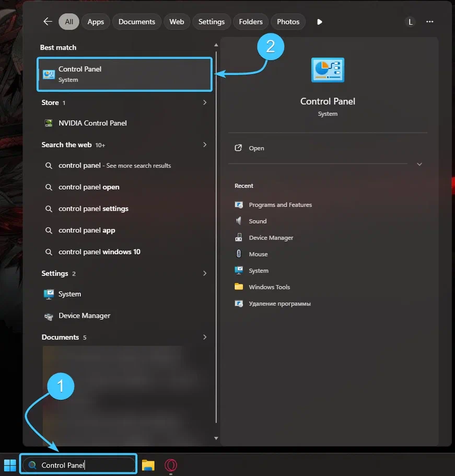Click the Windows Tools folder icon
This screenshot has height=476, width=455.
[x=239, y=286]
